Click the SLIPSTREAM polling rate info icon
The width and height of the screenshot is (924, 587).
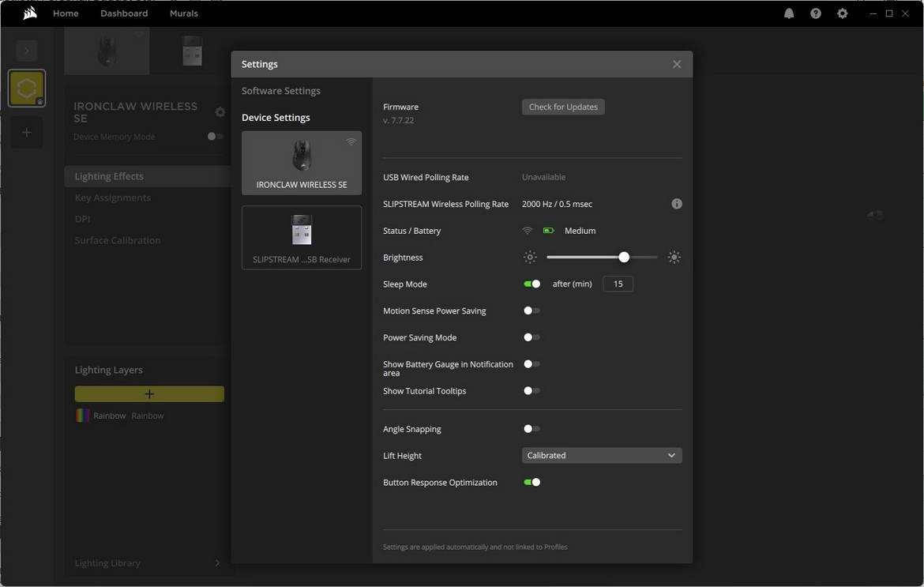[677, 204]
